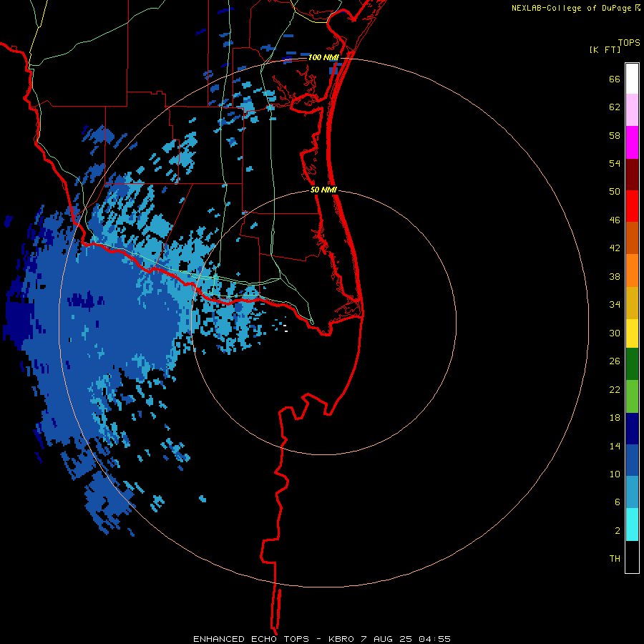The width and height of the screenshot is (644, 644).
Task: Click the 50 NMI range ring label
Action: point(323,190)
